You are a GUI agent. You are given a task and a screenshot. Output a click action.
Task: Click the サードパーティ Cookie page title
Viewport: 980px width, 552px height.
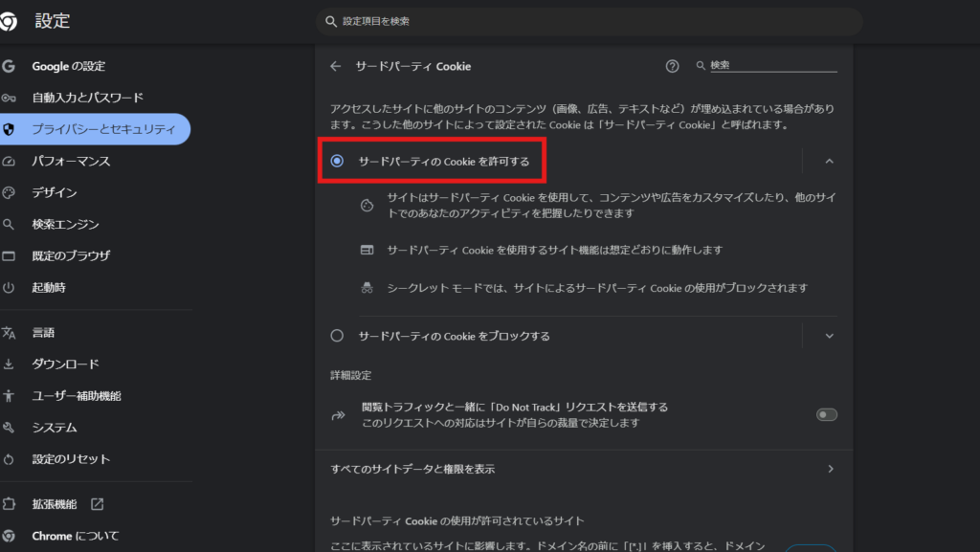click(413, 66)
